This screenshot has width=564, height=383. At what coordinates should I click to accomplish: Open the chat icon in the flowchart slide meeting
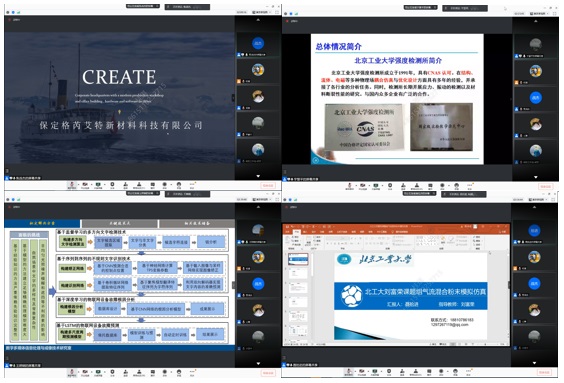click(x=153, y=371)
